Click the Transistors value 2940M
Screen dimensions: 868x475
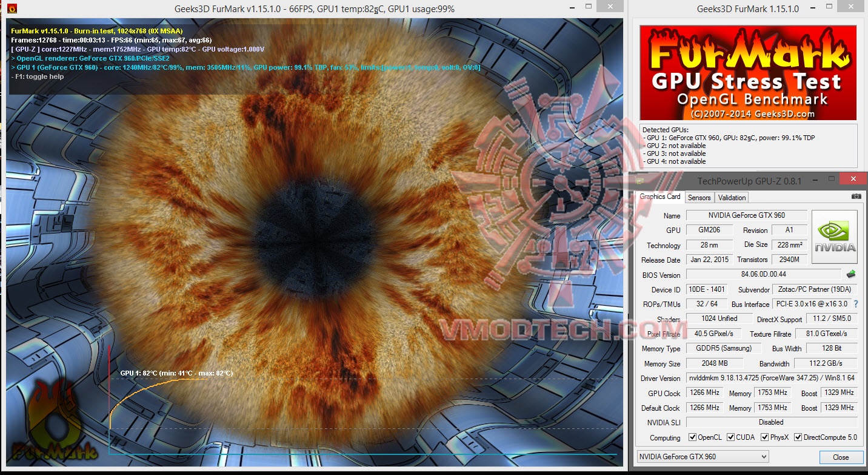pos(789,260)
